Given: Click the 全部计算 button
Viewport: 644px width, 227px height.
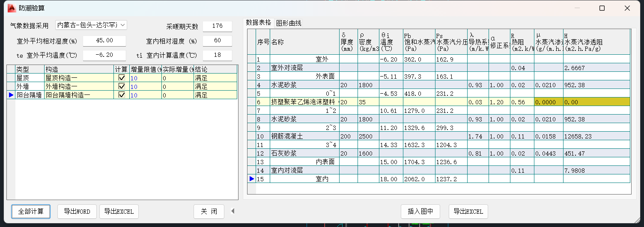Looking at the screenshot, I should click(x=31, y=211).
